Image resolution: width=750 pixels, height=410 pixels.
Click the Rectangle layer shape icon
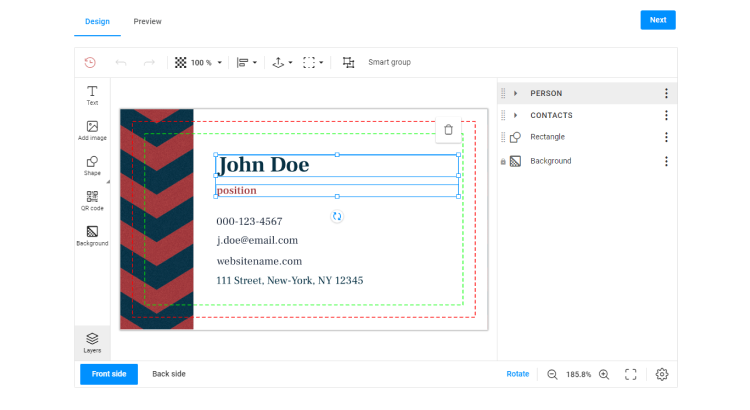click(x=515, y=137)
